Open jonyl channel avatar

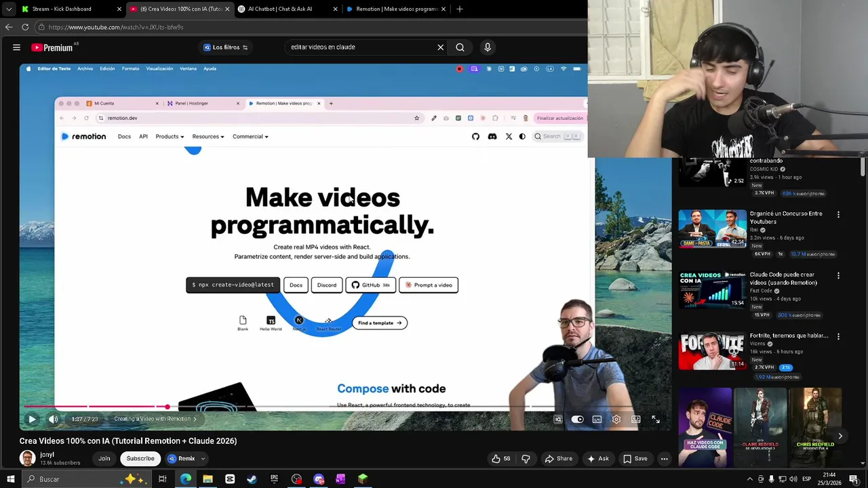tap(27, 458)
